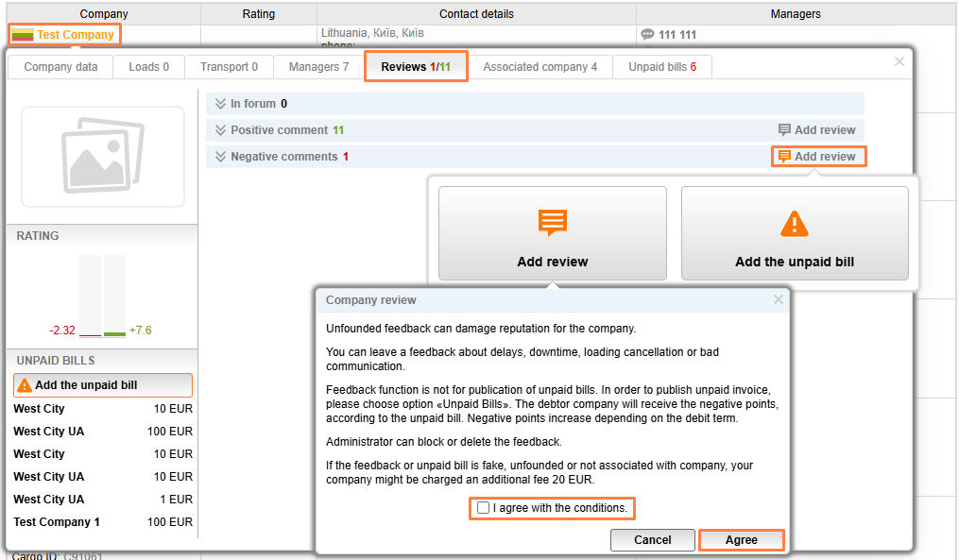The width and height of the screenshot is (959, 560).
Task: Expand the Positive comment section
Action: pyautogui.click(x=221, y=130)
